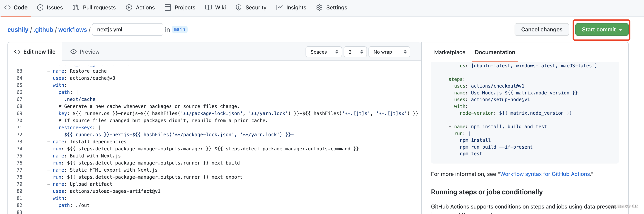Click 'uses: actions/cache@v3' on line 64
644x214 pixels.
(x=84, y=78)
